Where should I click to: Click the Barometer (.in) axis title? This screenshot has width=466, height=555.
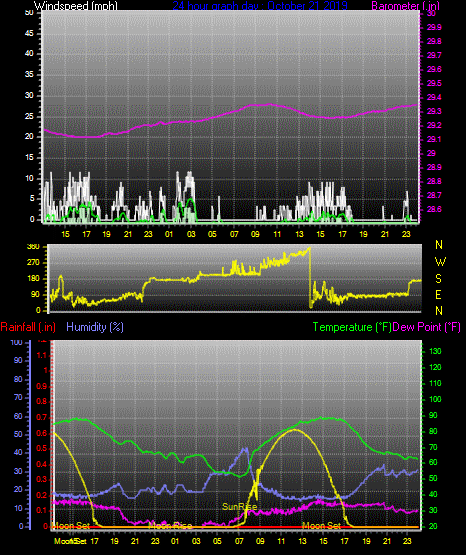[405, 5]
